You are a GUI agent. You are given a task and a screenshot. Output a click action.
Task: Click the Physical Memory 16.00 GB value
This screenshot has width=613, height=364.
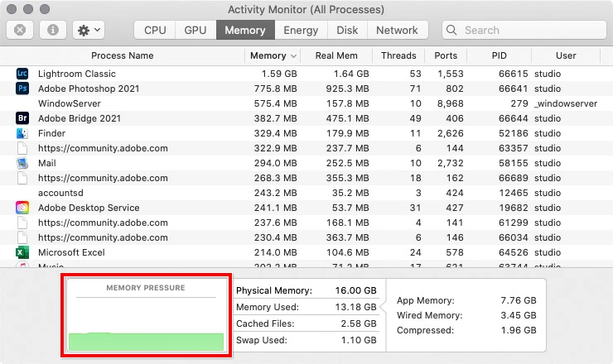355,290
